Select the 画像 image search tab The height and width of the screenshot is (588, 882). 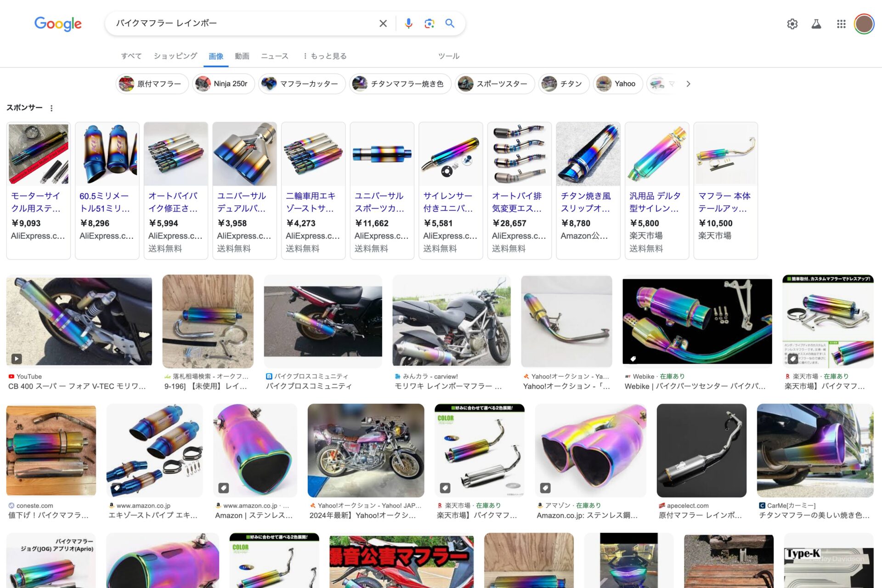pyautogui.click(x=215, y=56)
